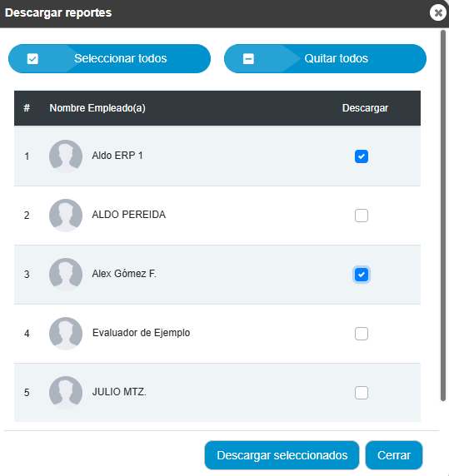Click JULIO MTZ.'s profile avatar
The height and width of the screenshot is (476, 449).
coord(66,393)
